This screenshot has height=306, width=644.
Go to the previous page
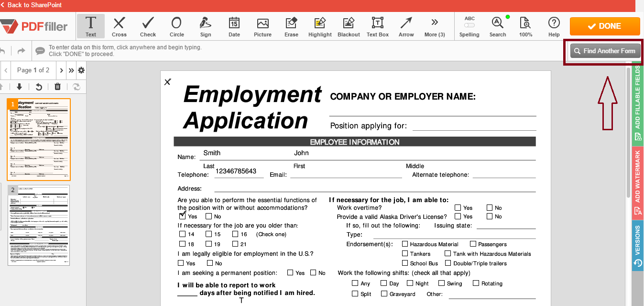[6, 70]
